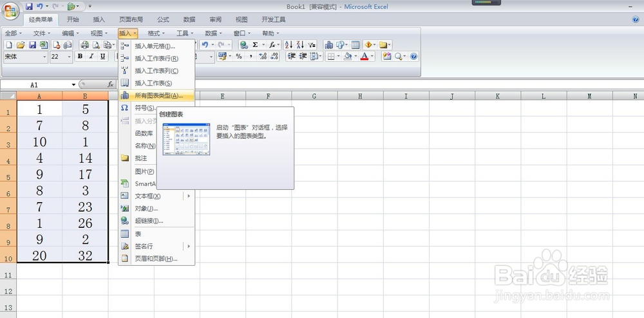Viewport: 644px width, 318px height.
Task: Click the Select All corner of the sheet
Action: coord(8,96)
